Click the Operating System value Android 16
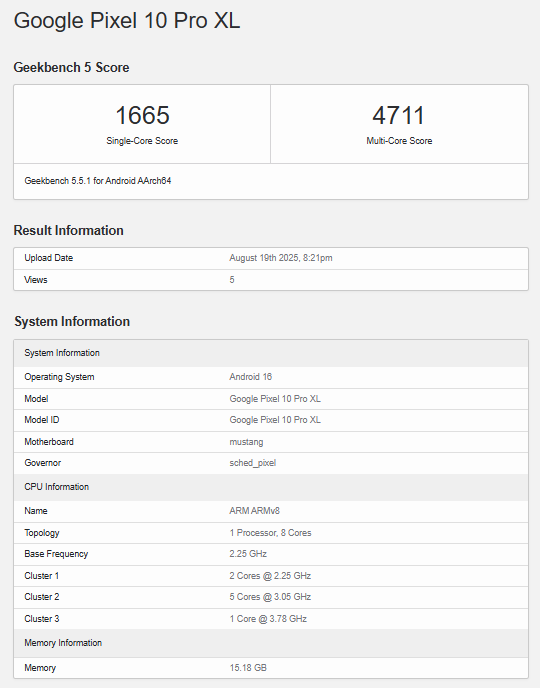The image size is (540, 688). [x=250, y=377]
